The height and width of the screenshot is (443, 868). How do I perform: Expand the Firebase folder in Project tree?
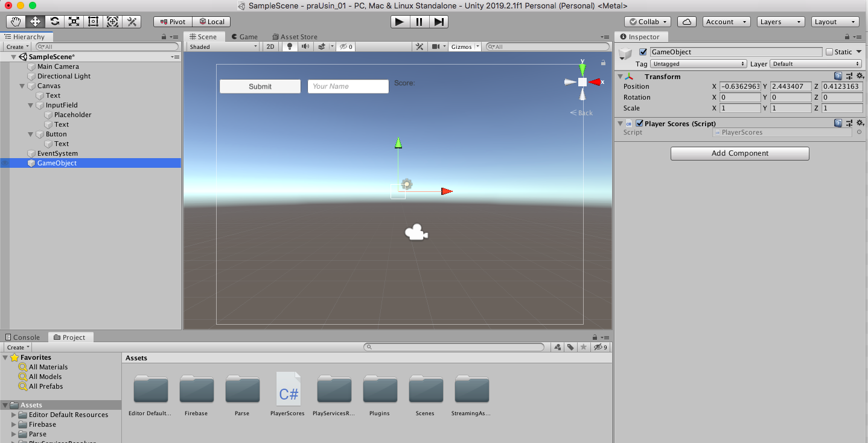point(14,424)
